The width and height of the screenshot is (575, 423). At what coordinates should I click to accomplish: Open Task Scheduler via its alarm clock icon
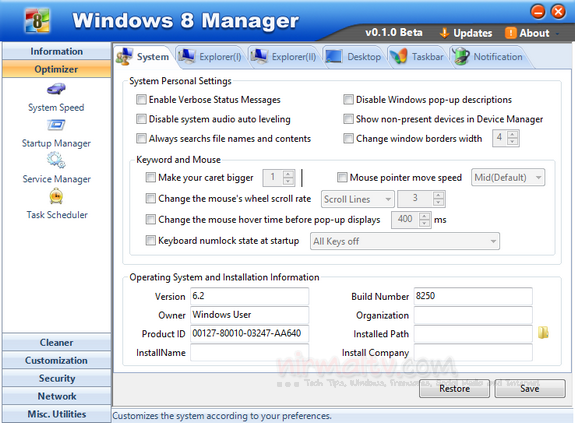(x=56, y=196)
